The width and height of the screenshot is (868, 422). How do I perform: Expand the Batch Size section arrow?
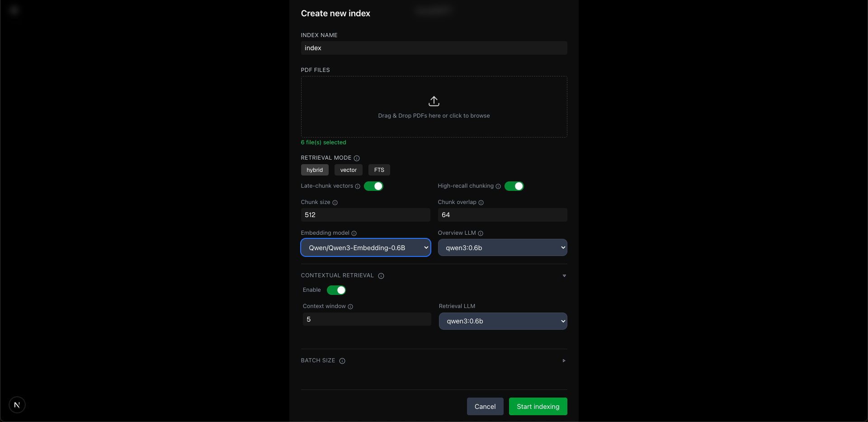564,361
